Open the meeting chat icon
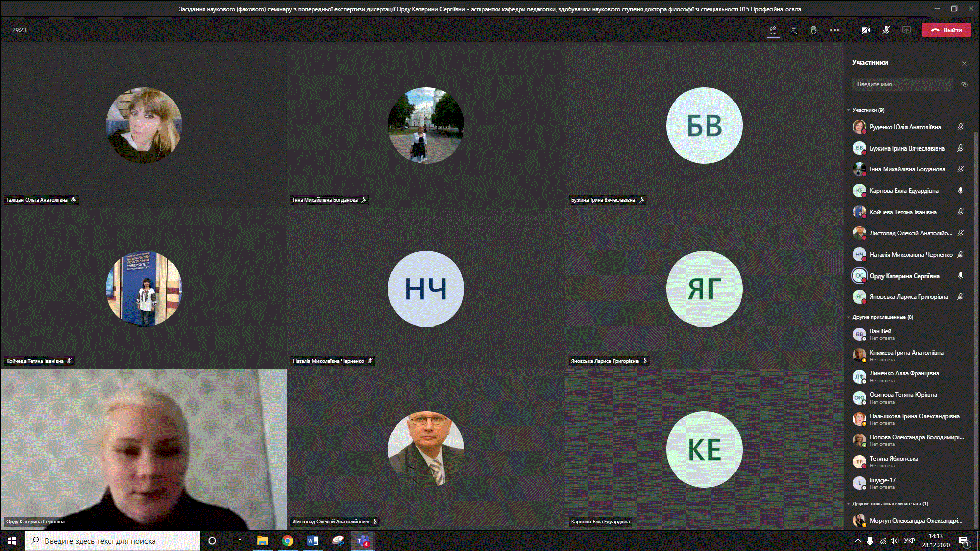 pos(794,30)
